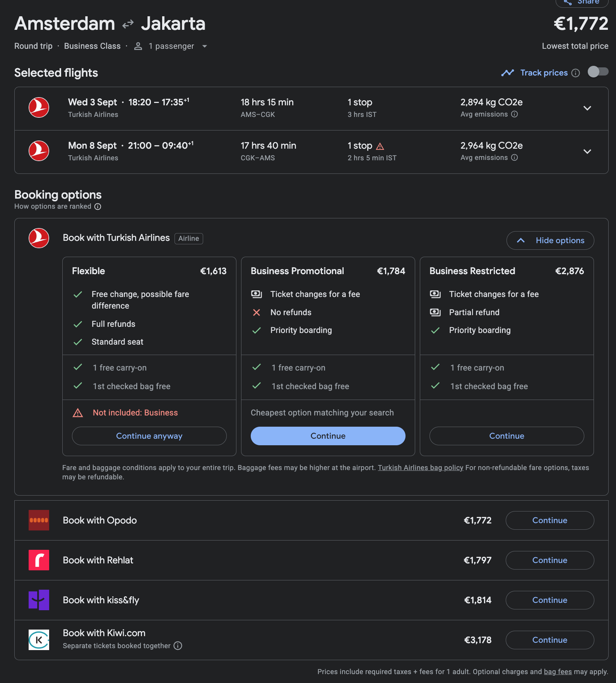The width and height of the screenshot is (616, 683).
Task: Click the Track prices info icon
Action: point(576,73)
